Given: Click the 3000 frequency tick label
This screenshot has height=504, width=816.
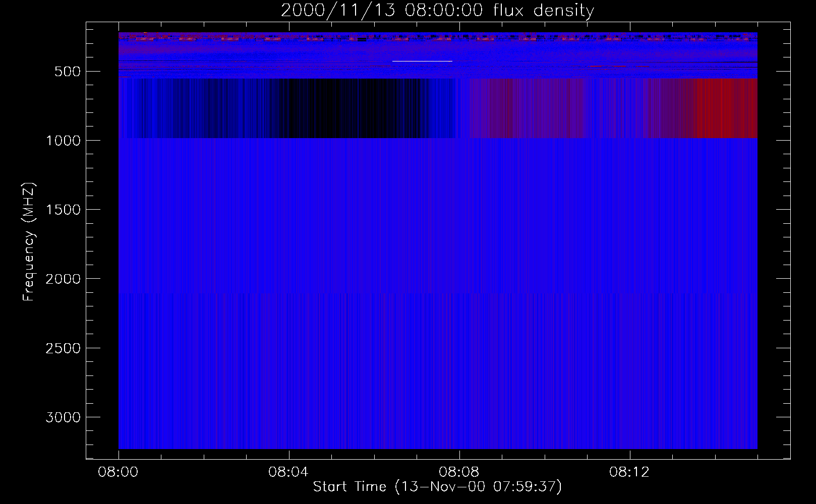Looking at the screenshot, I should pyautogui.click(x=63, y=417).
